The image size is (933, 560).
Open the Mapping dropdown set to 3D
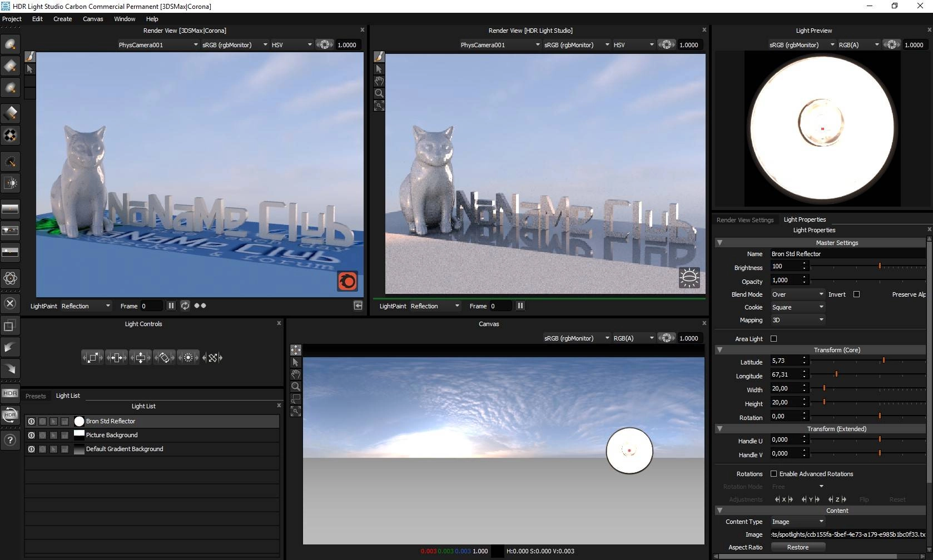(x=797, y=320)
